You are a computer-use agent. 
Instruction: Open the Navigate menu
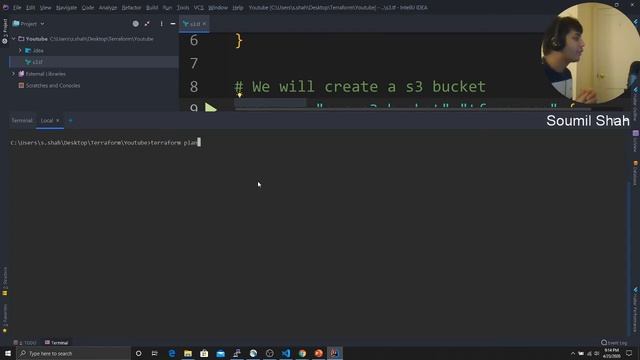point(66,7)
